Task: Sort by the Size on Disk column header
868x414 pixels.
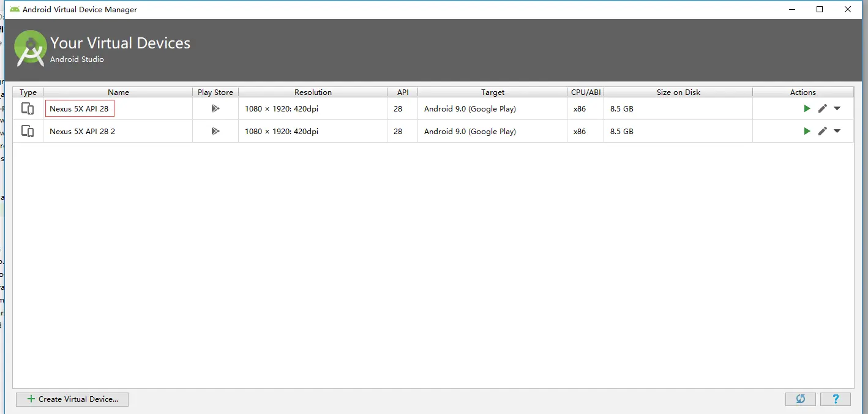Action: tap(678, 92)
